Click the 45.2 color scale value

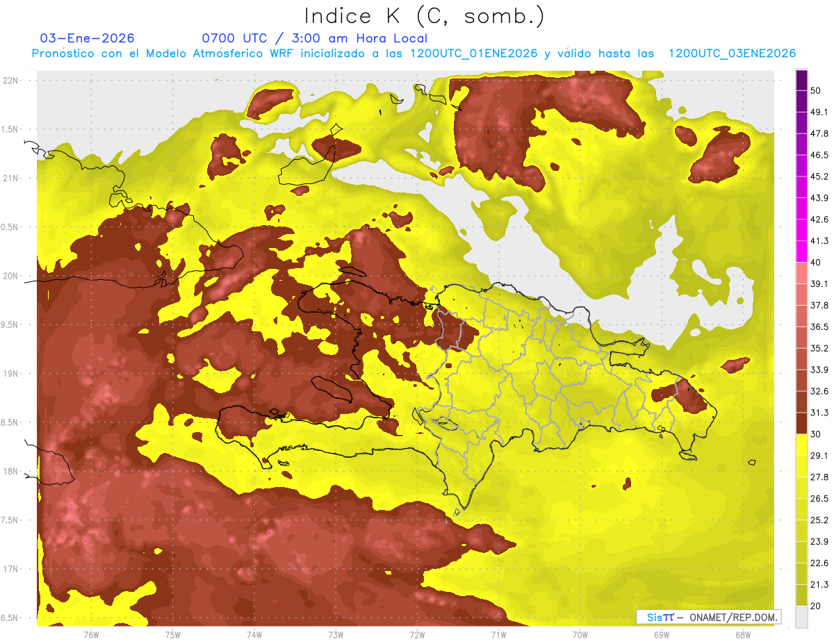coord(819,176)
